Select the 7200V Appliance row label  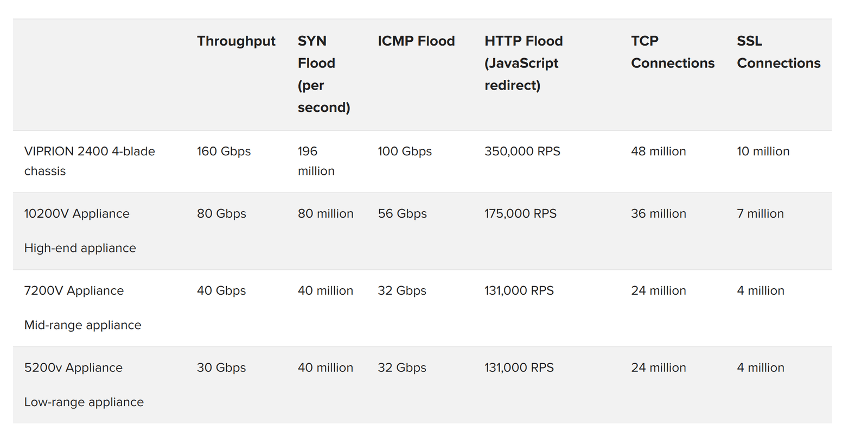pos(74,290)
